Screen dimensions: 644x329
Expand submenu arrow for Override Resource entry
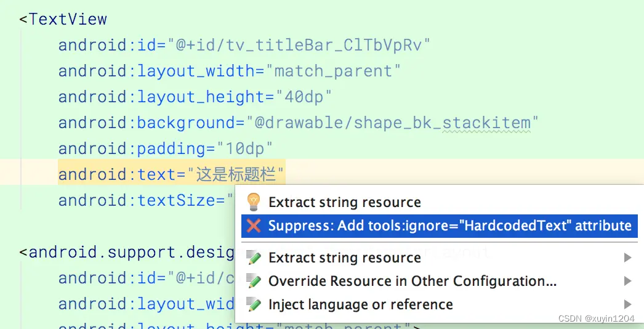[x=627, y=281]
